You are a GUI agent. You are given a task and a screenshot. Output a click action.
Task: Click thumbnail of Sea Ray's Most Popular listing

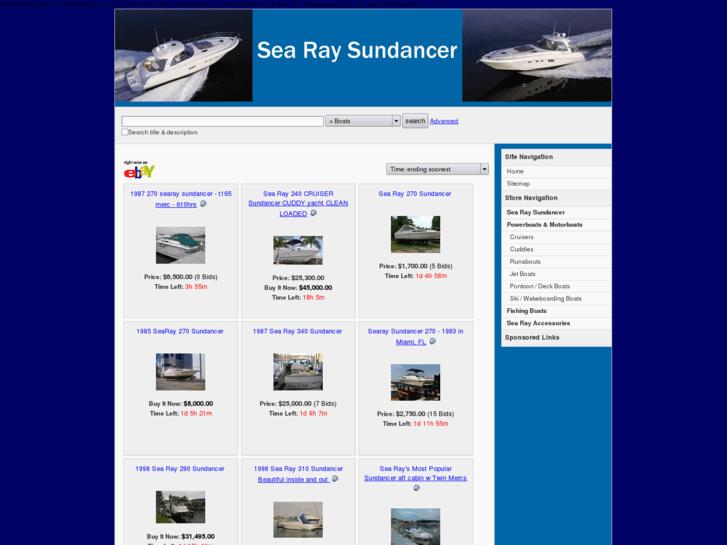point(415,526)
